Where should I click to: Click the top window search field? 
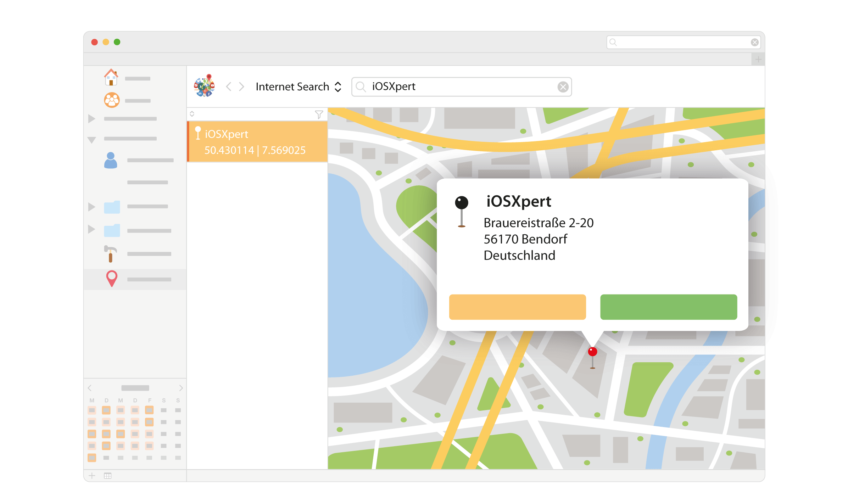[x=683, y=42]
